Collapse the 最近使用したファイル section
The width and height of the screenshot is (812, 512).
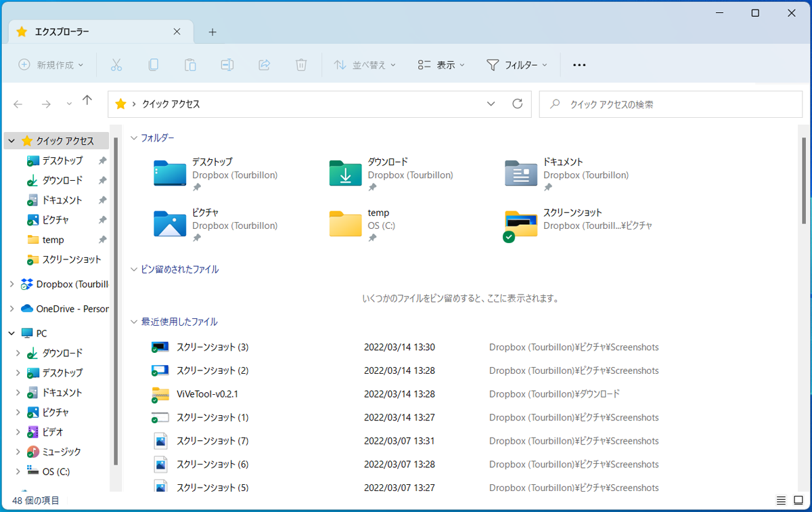[x=133, y=322]
